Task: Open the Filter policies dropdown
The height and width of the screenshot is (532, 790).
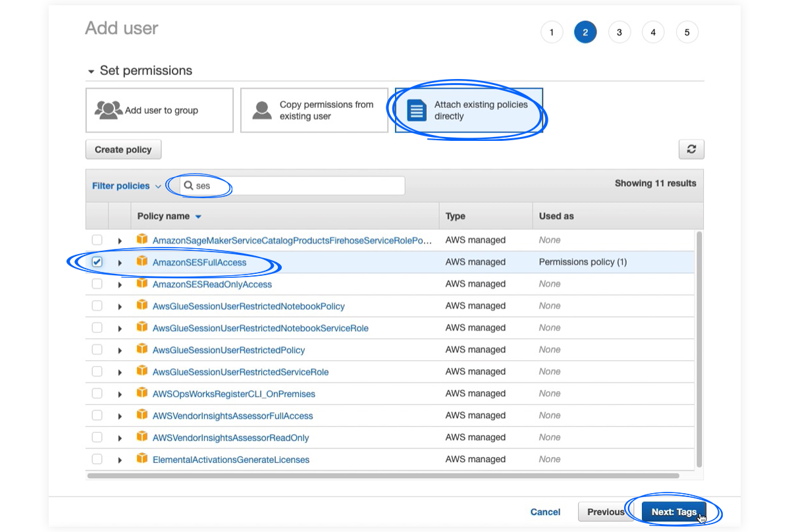Action: click(126, 186)
